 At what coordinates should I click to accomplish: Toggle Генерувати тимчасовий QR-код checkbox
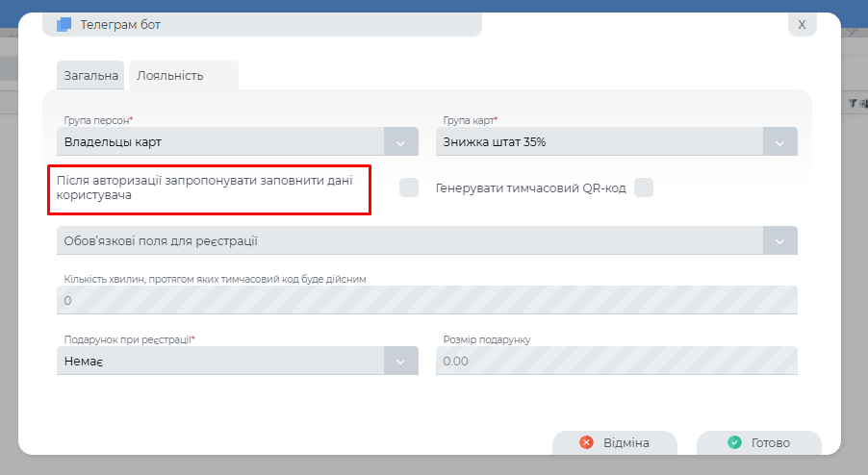tap(644, 187)
